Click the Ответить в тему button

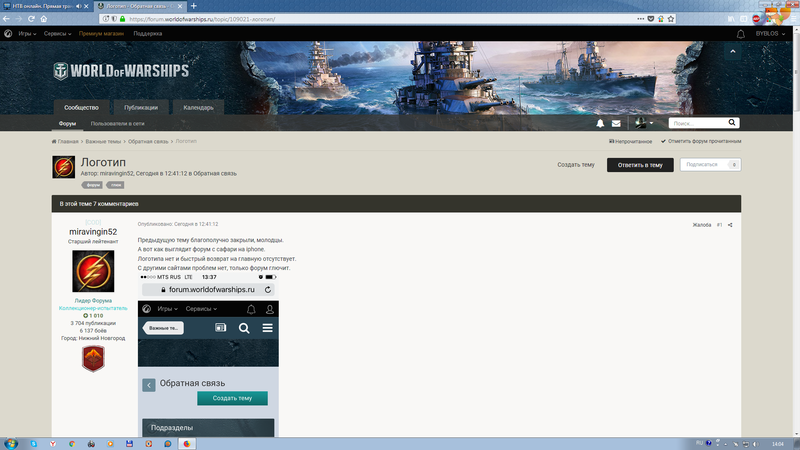pyautogui.click(x=640, y=165)
